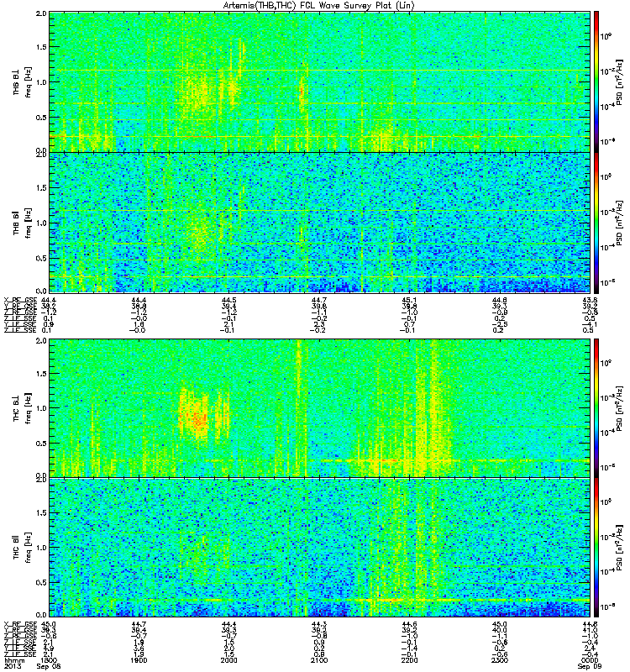
Task: Click the THB B∥ panel PSD color bar
Action: tap(596, 223)
